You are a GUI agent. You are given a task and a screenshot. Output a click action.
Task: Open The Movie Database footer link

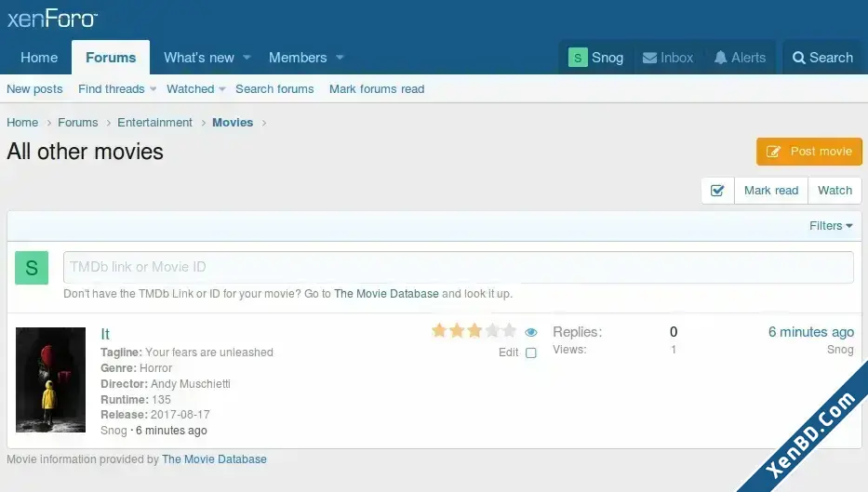click(x=214, y=459)
